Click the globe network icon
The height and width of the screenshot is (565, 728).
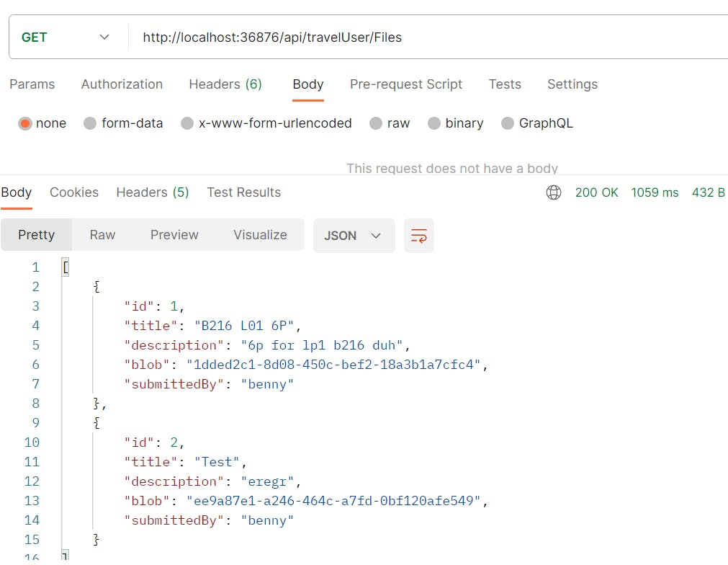click(554, 192)
